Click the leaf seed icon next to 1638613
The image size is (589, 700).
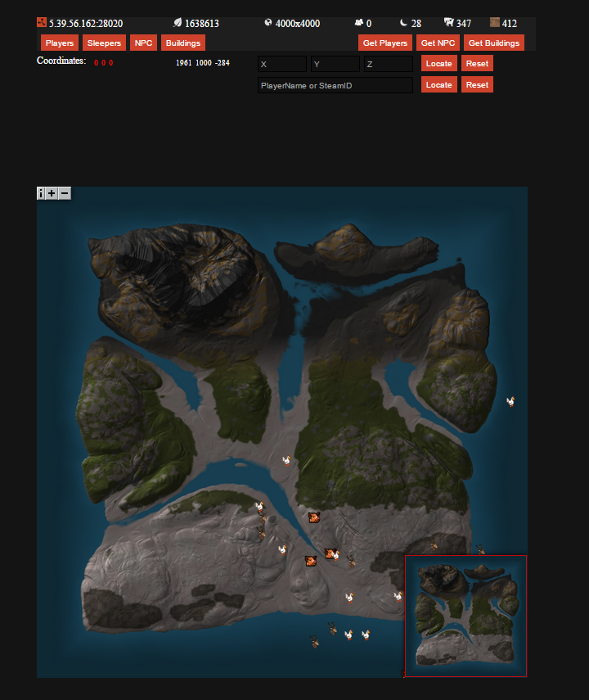click(x=178, y=22)
